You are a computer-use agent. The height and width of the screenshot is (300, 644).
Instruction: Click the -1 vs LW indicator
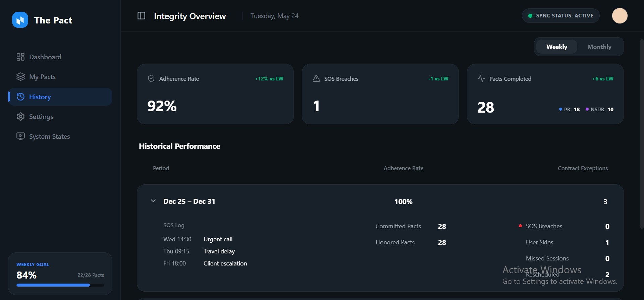pos(438,79)
